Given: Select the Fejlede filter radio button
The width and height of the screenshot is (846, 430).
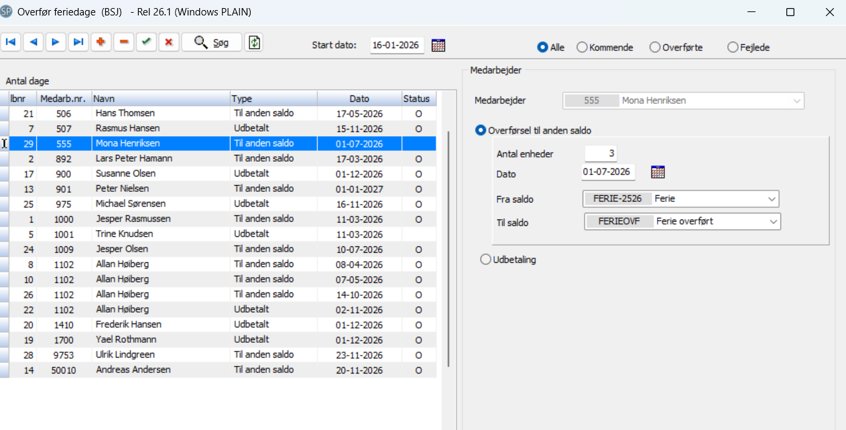Looking at the screenshot, I should coord(732,47).
